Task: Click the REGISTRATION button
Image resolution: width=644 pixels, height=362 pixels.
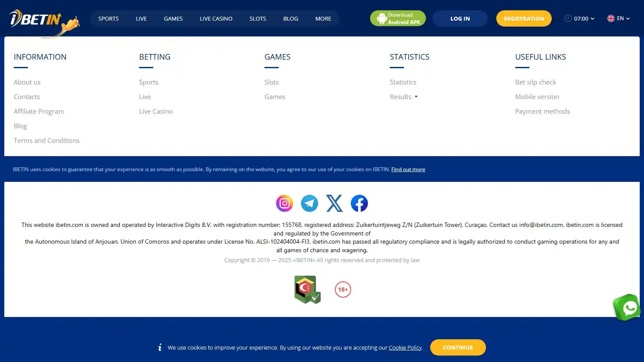Action: point(524,18)
